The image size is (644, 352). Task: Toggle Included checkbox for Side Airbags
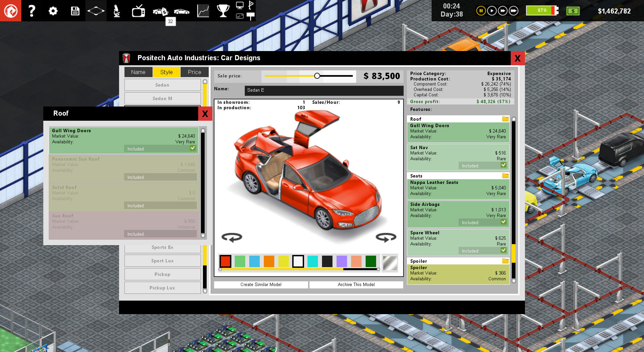tap(504, 222)
